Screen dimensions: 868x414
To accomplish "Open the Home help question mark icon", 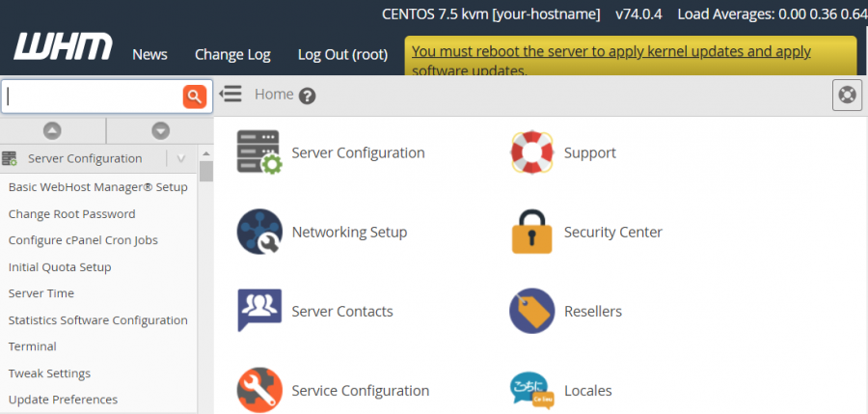I will 308,97.
